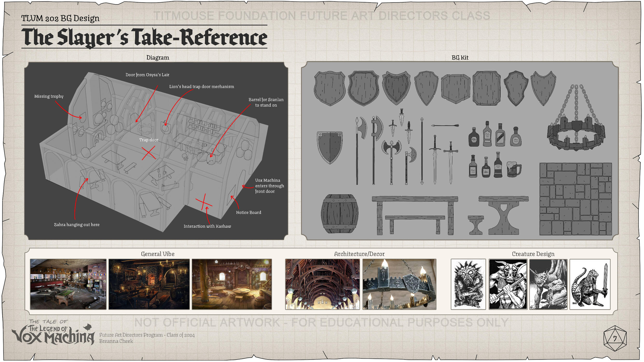Select the horizontal arrow in weapons
Image resolution: width=644 pixels, height=362 pixels.
tap(445, 126)
